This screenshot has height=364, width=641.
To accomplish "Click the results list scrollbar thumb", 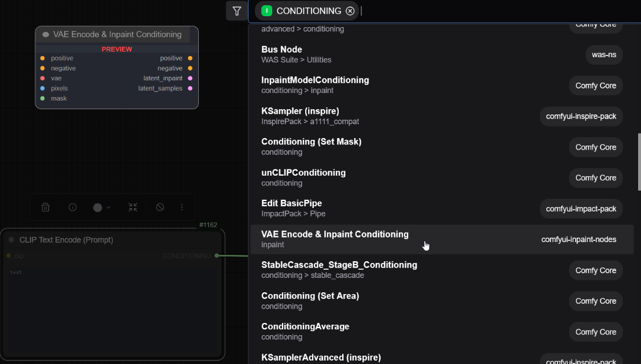I will [x=639, y=162].
